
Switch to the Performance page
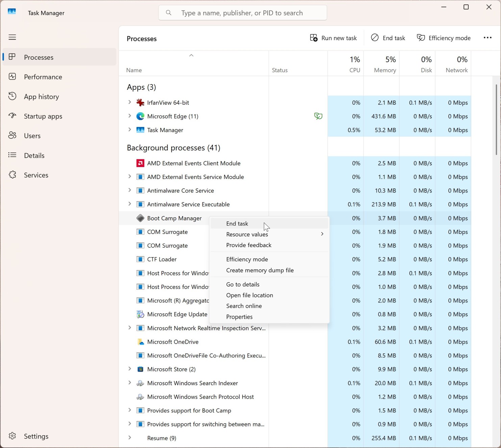coord(59,77)
